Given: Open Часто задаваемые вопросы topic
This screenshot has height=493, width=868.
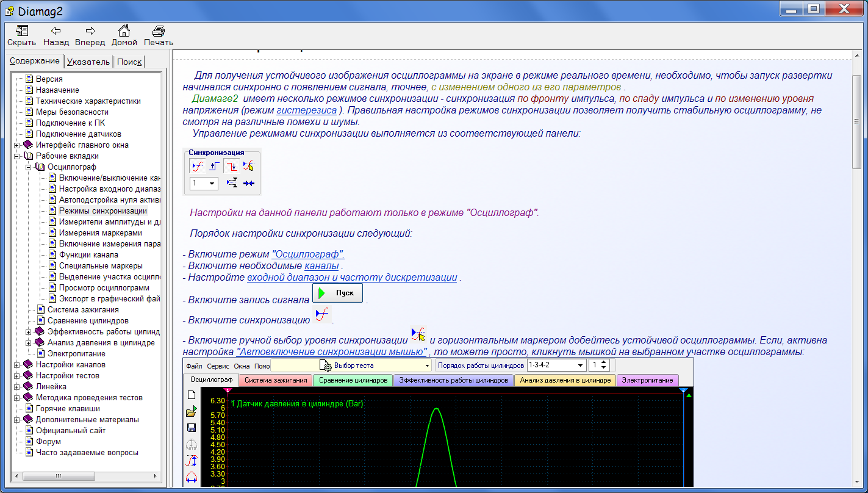Looking at the screenshot, I should 87,453.
